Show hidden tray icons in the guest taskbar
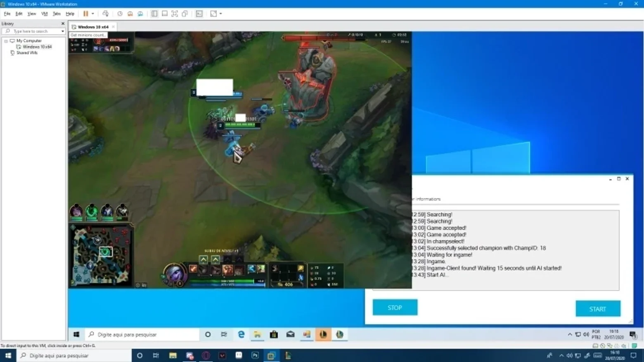The height and width of the screenshot is (362, 644). (570, 334)
